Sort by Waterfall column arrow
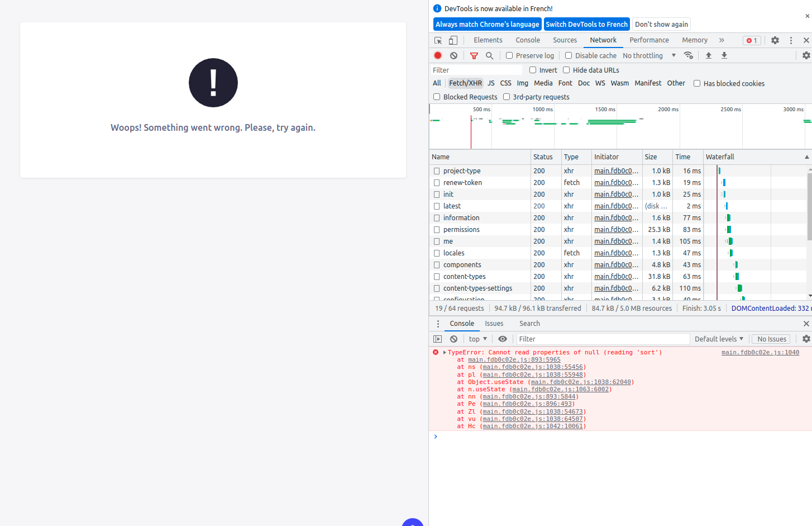812x526 pixels. click(x=807, y=157)
